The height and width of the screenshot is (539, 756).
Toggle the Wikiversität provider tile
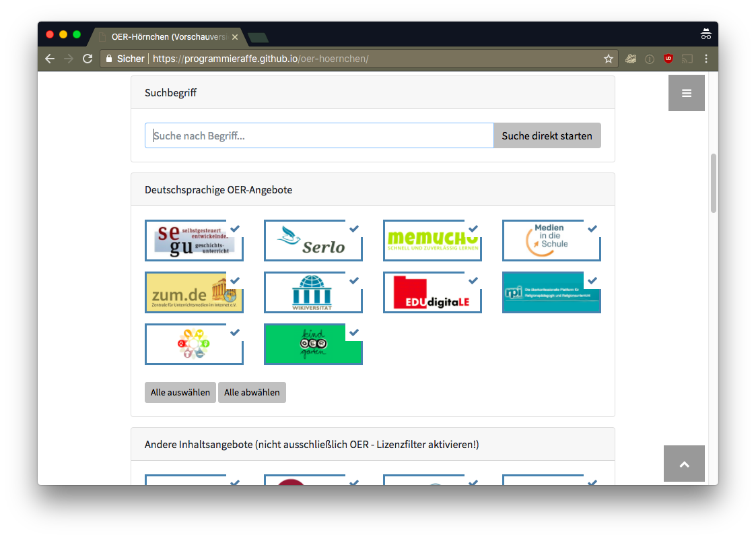tap(314, 292)
